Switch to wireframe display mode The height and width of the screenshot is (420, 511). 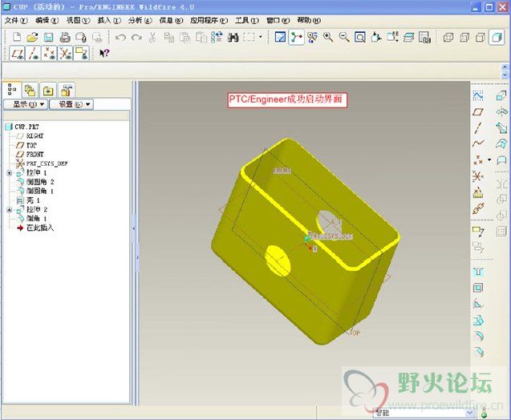click(448, 37)
